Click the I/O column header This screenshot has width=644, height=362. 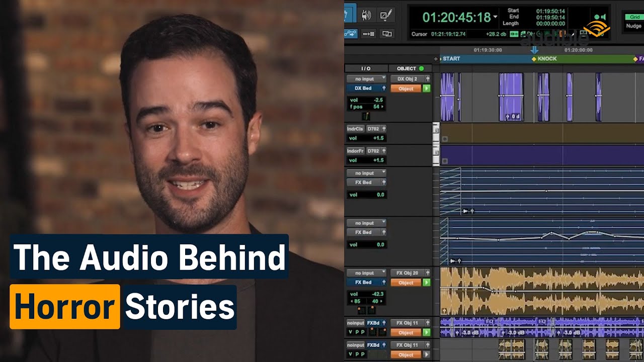[x=366, y=68]
